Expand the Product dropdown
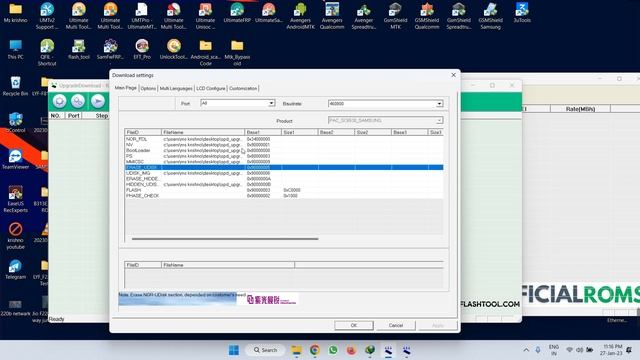Screen dimensions: 640x360 [439, 120]
